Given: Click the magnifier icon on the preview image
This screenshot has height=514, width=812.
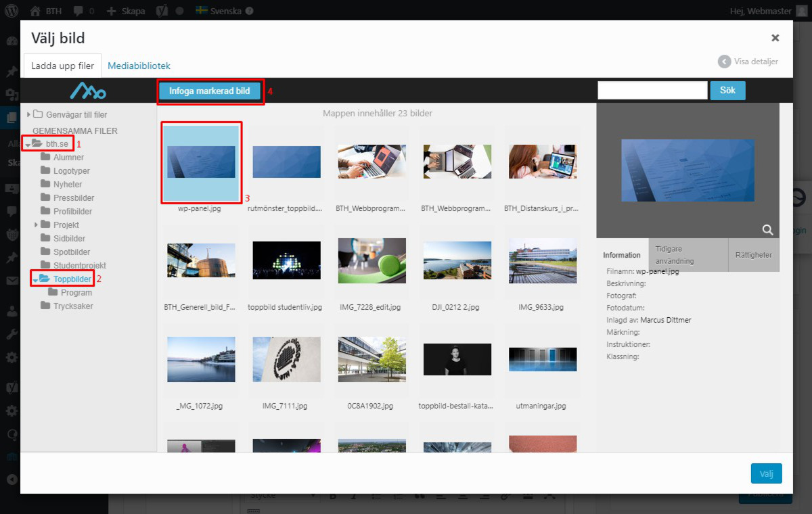Looking at the screenshot, I should coord(767,229).
